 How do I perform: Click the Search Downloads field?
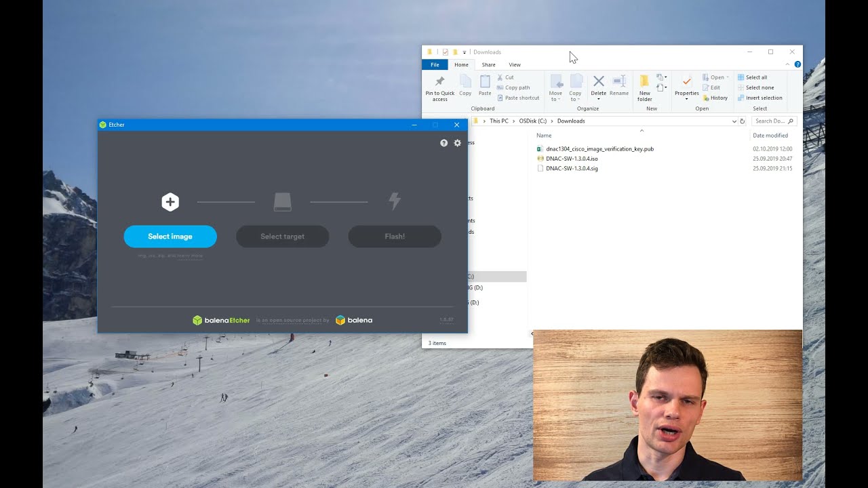click(774, 121)
